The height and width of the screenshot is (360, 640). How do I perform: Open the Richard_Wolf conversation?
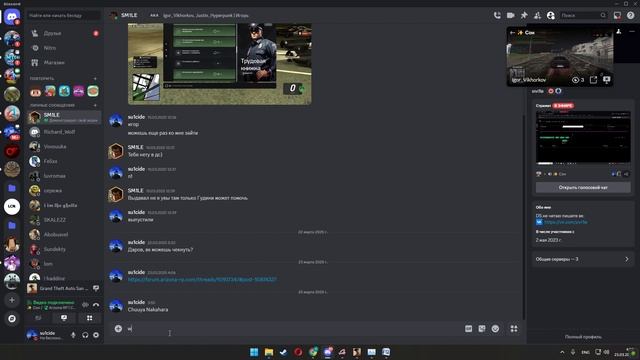click(64, 132)
